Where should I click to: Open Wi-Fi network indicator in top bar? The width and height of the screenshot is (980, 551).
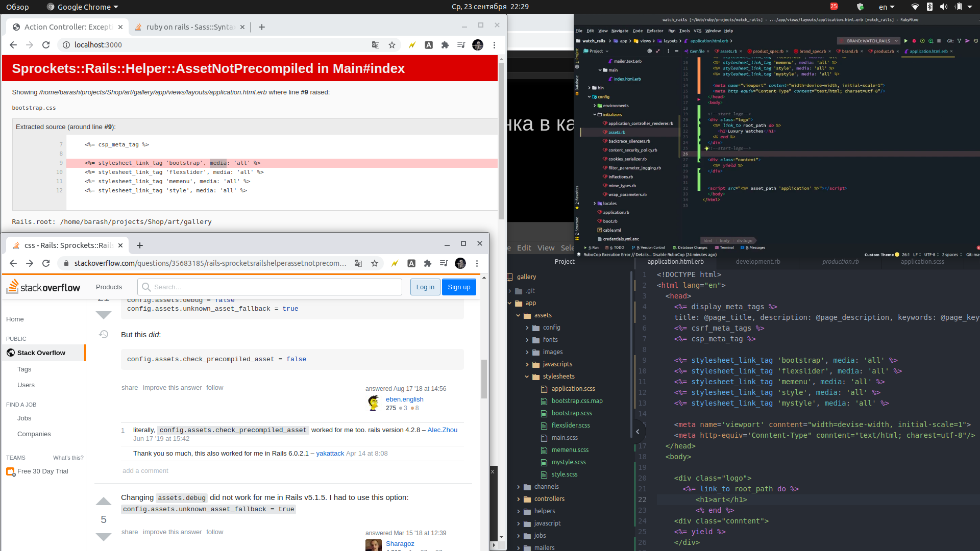915,7
